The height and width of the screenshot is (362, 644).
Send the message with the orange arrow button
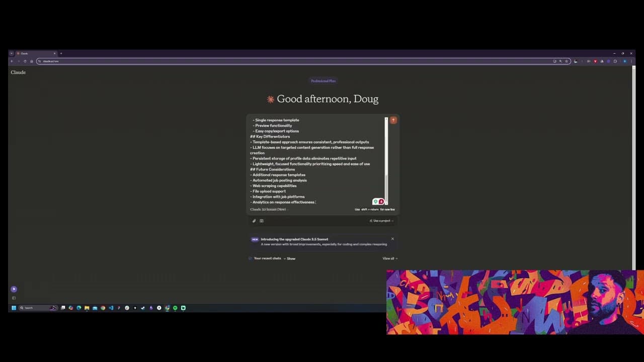coord(393,120)
